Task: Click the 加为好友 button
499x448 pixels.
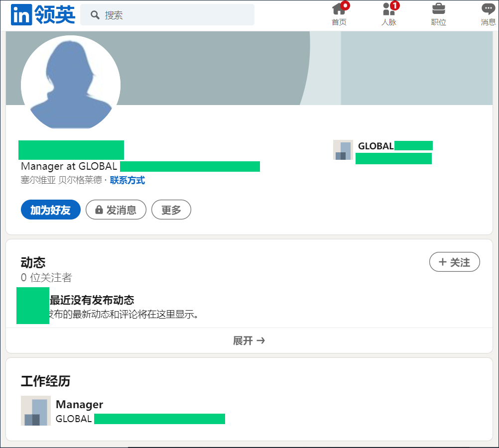Action: 50,210
